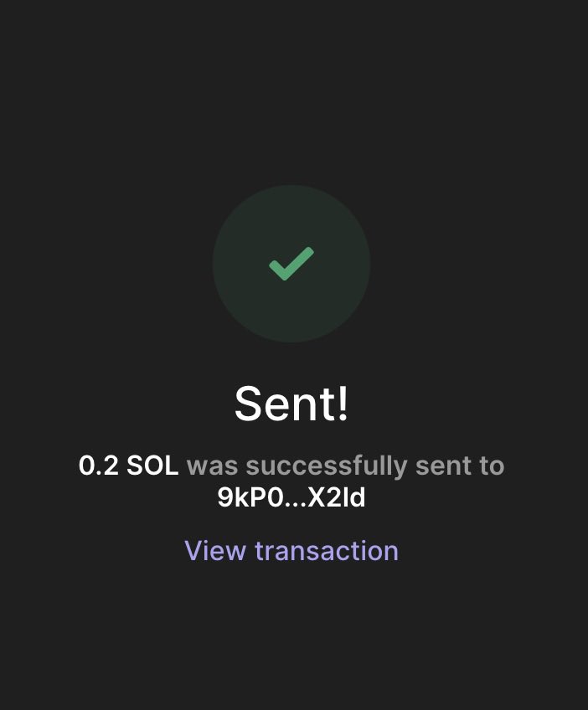Click the Sent! heading
The height and width of the screenshot is (710, 588).
pyautogui.click(x=291, y=403)
